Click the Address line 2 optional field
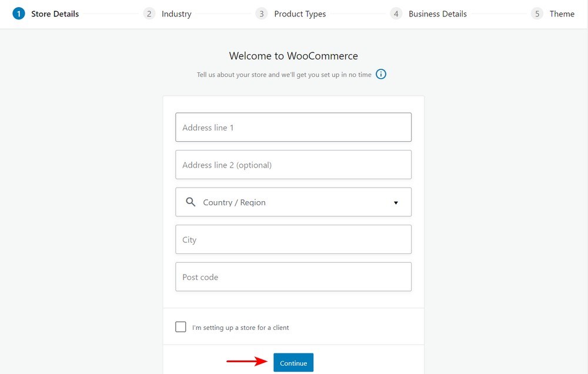The width and height of the screenshot is (588, 374). tap(293, 165)
